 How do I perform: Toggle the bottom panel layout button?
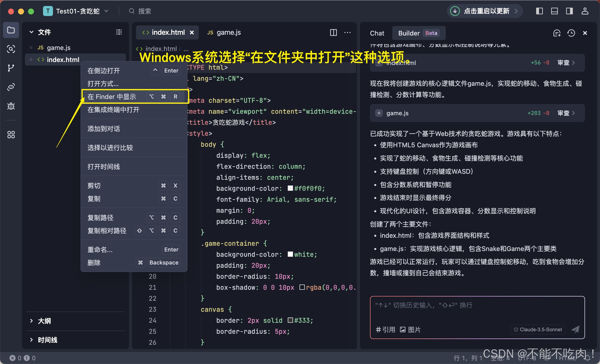(554, 11)
